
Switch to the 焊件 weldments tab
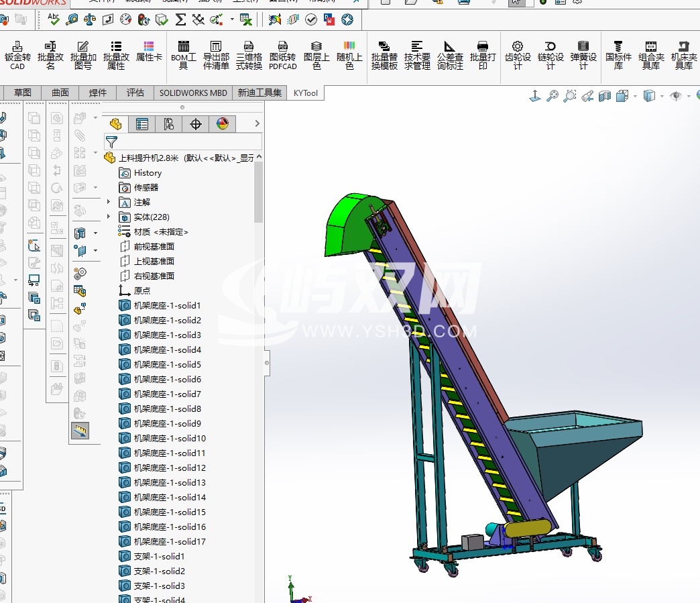click(x=98, y=93)
